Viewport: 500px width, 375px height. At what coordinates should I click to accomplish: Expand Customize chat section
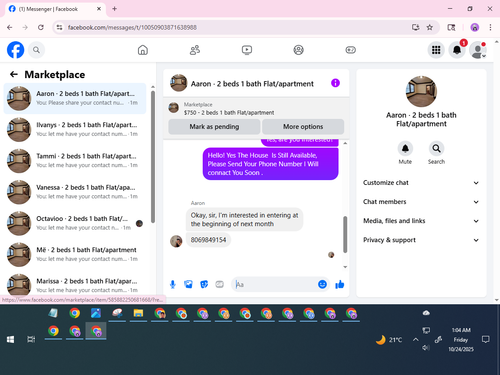click(421, 183)
